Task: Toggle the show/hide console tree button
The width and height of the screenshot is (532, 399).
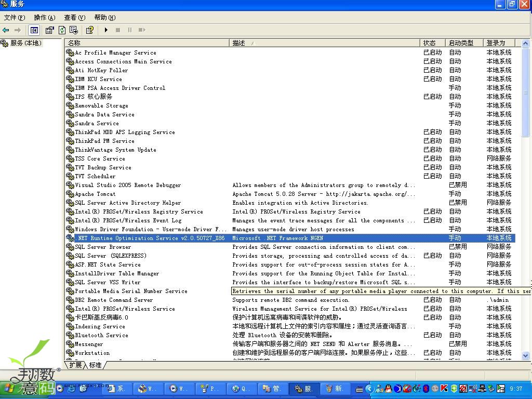Action: point(34,30)
